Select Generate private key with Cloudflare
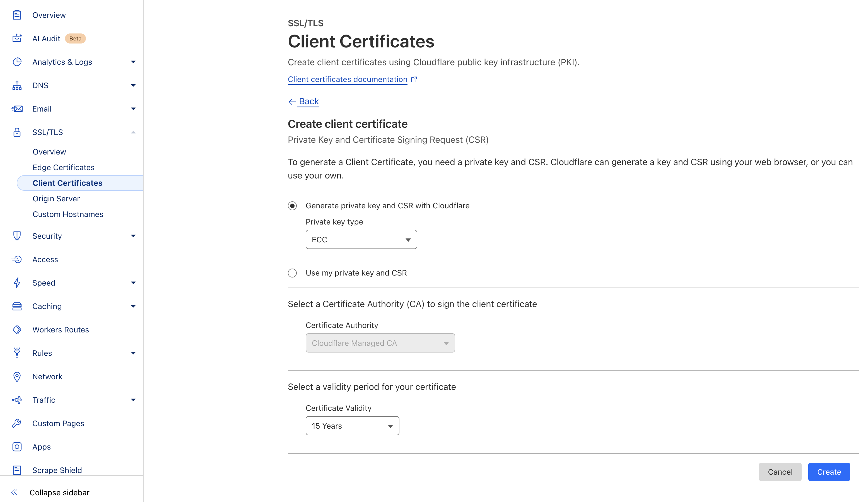This screenshot has height=502, width=868. tap(292, 206)
